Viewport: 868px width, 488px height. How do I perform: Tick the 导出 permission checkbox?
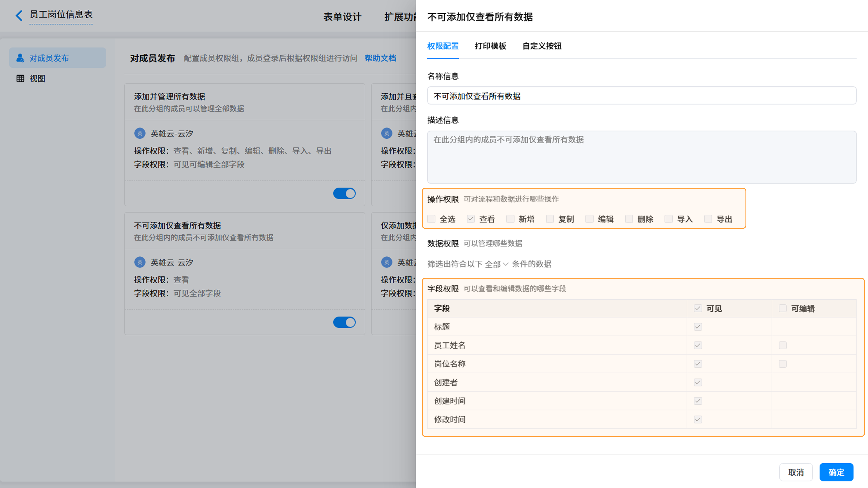pos(708,219)
